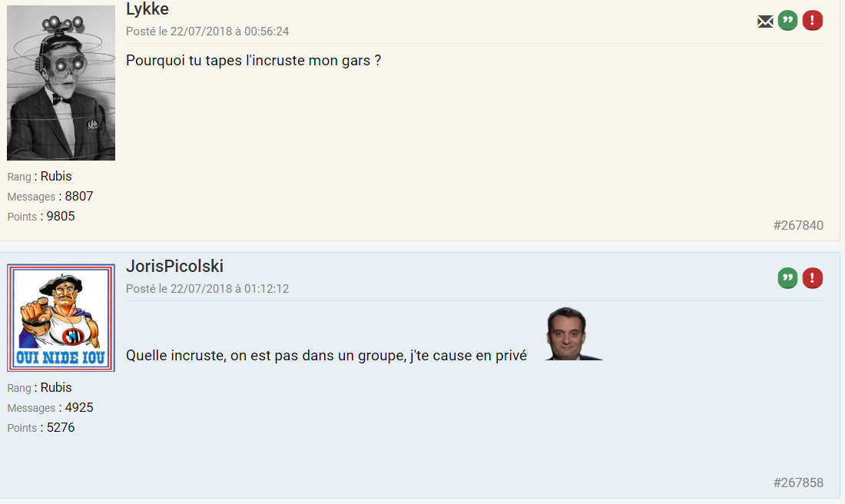This screenshot has width=845, height=504.
Task: Click the 00:56:24 posted timestamp
Action: coord(207,31)
